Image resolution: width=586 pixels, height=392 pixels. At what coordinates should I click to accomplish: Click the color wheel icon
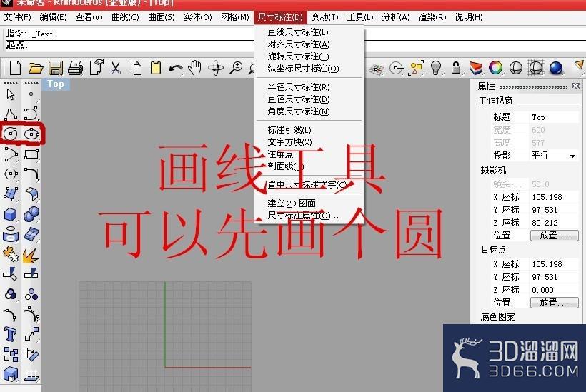(495, 68)
